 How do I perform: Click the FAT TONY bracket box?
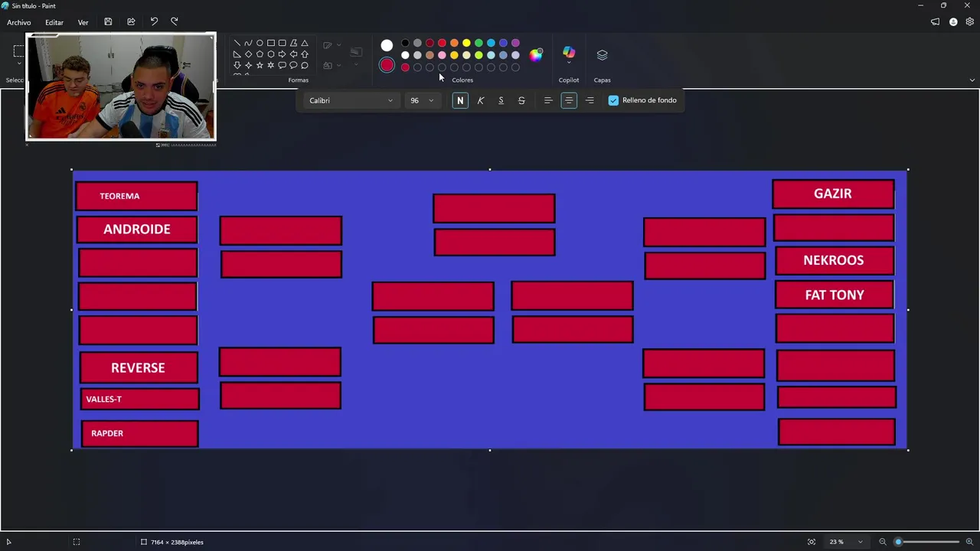[835, 295]
